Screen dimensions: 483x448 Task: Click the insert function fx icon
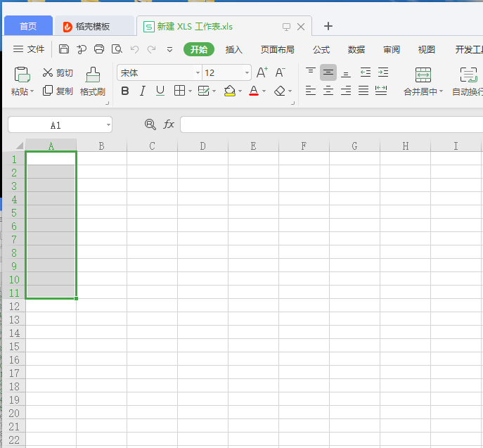(169, 124)
